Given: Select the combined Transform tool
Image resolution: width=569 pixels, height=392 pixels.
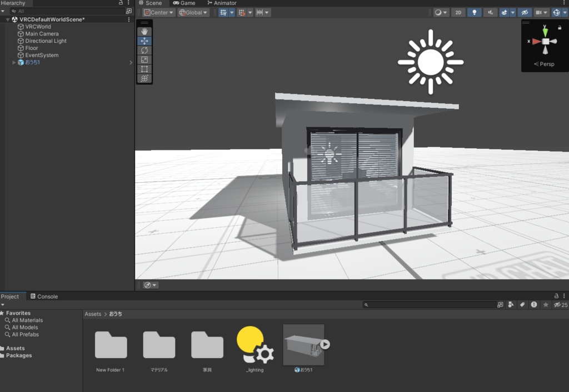Looking at the screenshot, I should [x=144, y=78].
